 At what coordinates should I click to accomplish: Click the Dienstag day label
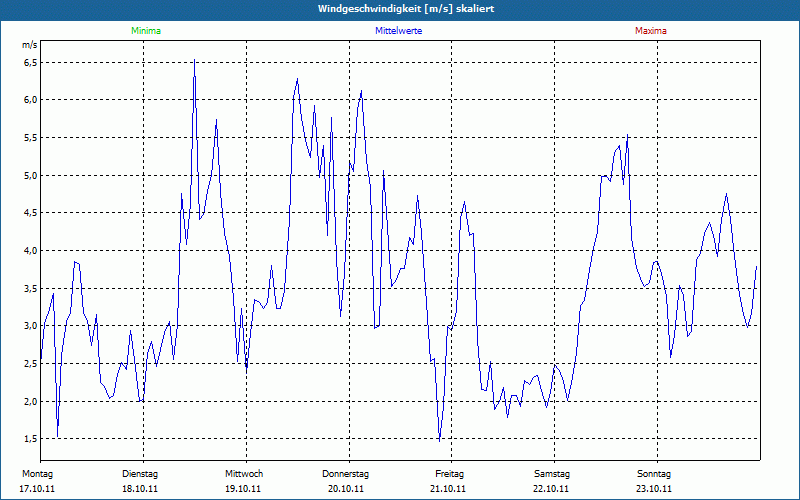(140, 474)
